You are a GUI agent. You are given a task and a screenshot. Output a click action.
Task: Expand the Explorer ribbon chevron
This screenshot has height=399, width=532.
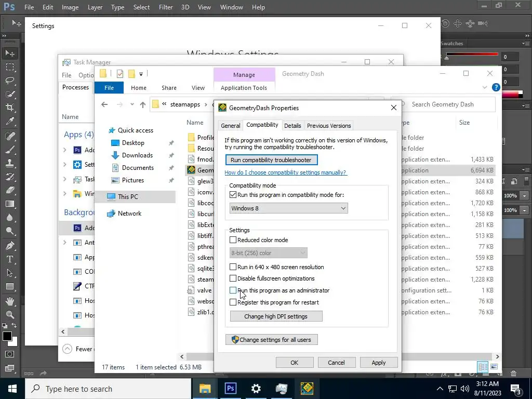(485, 87)
